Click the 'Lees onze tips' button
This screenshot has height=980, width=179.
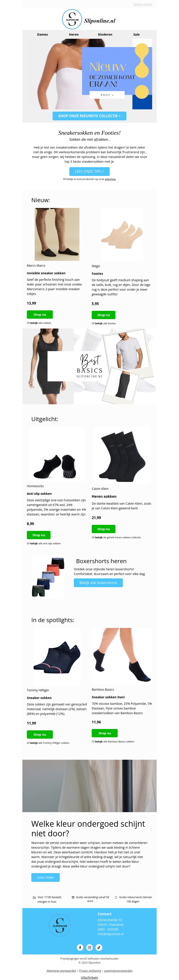pyautogui.click(x=89, y=172)
